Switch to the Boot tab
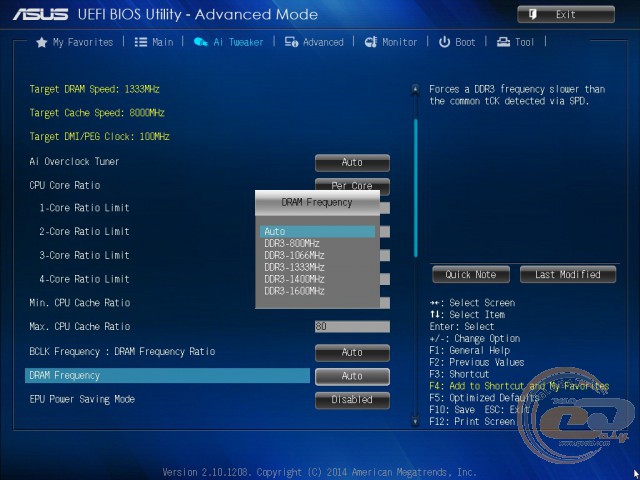The width and height of the screenshot is (640, 480). [457, 42]
